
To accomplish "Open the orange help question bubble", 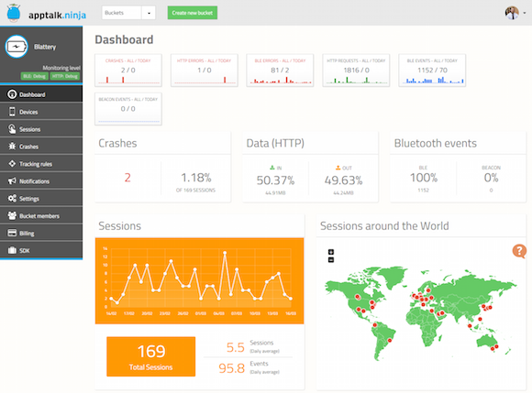I will point(519,251).
